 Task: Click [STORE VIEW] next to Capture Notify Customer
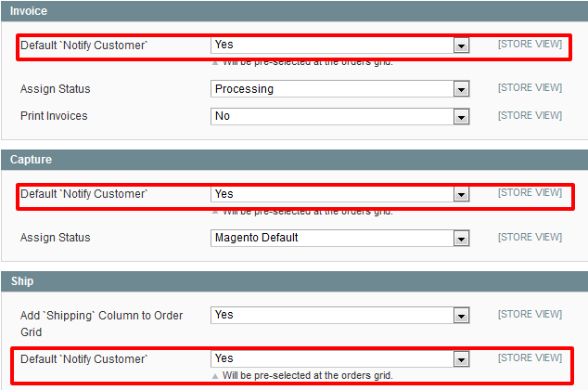530,193
